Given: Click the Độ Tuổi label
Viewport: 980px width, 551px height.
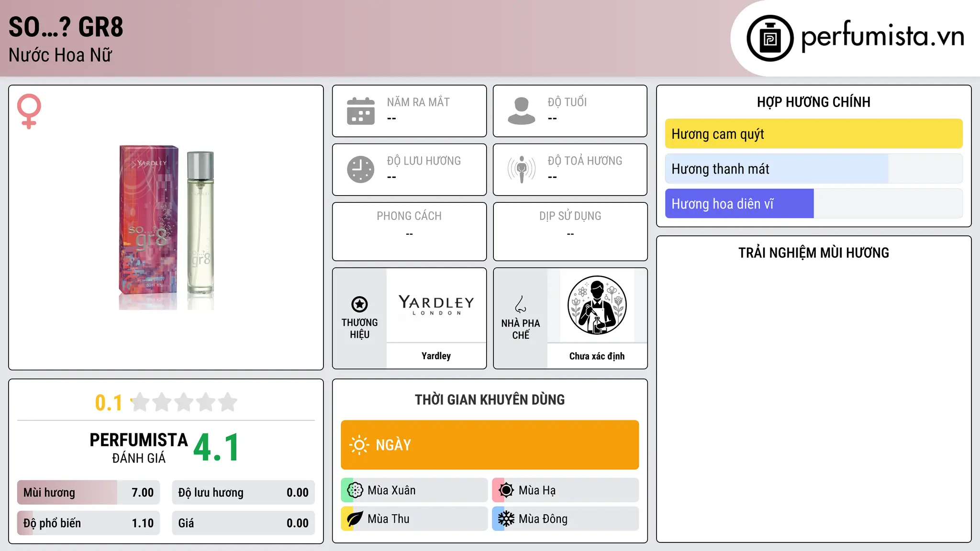Looking at the screenshot, I should tap(567, 102).
